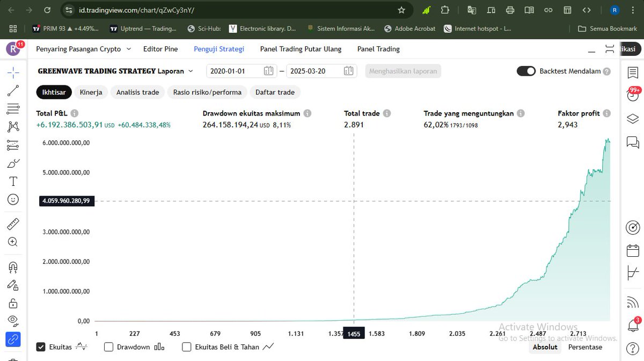This screenshot has height=361, width=644.
Task: Activate the zoom in tool
Action: [x=13, y=242]
